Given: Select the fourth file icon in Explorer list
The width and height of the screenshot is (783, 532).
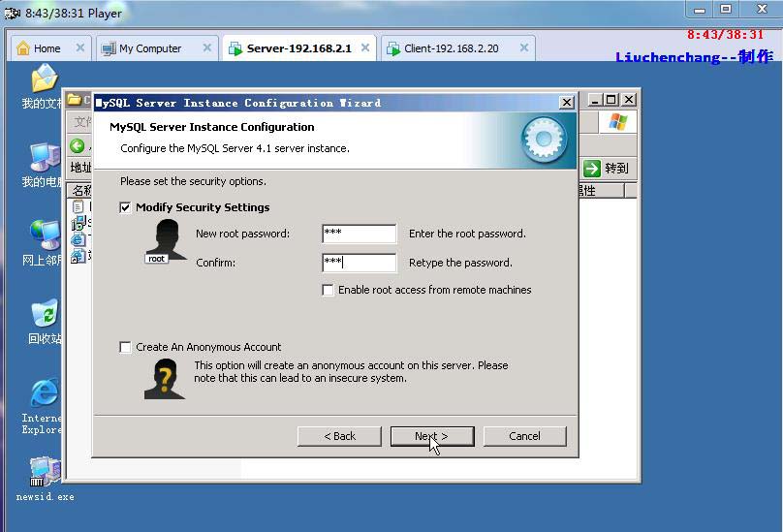Looking at the screenshot, I should 78,256.
